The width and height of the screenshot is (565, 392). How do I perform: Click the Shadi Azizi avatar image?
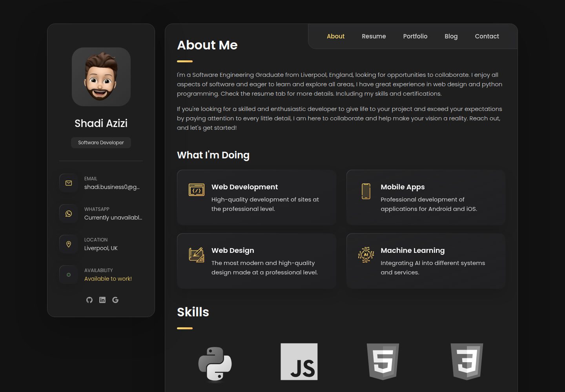(101, 77)
